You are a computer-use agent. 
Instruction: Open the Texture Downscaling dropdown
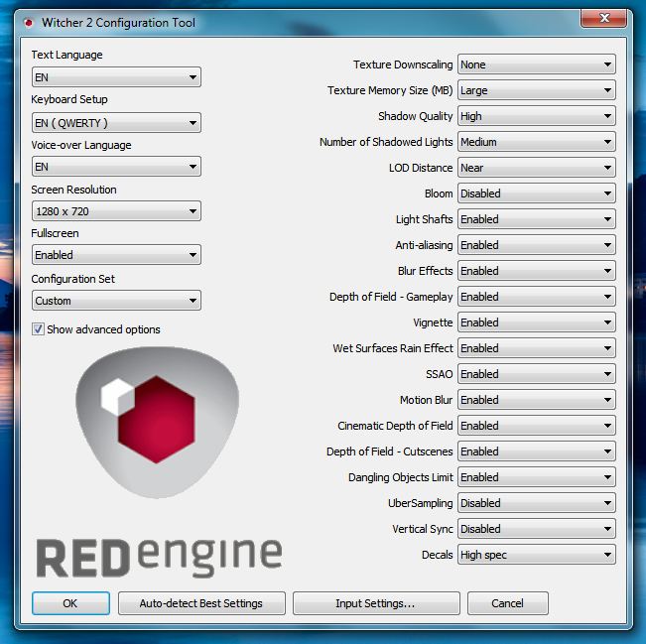[x=537, y=64]
